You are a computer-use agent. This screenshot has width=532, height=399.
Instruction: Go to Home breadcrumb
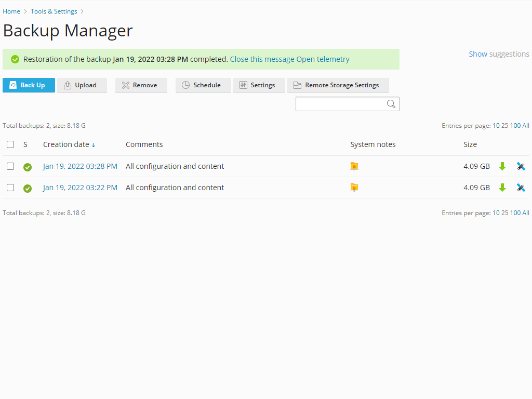click(x=11, y=11)
